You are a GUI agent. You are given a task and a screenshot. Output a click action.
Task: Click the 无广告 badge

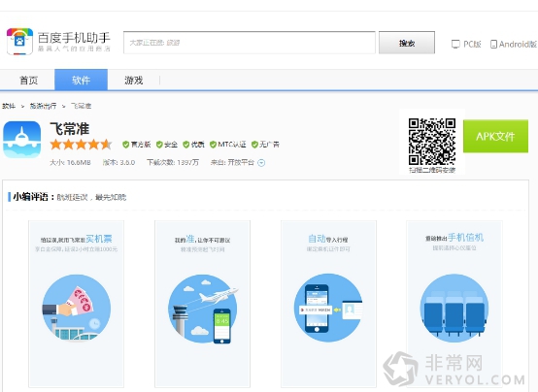pyautogui.click(x=265, y=145)
